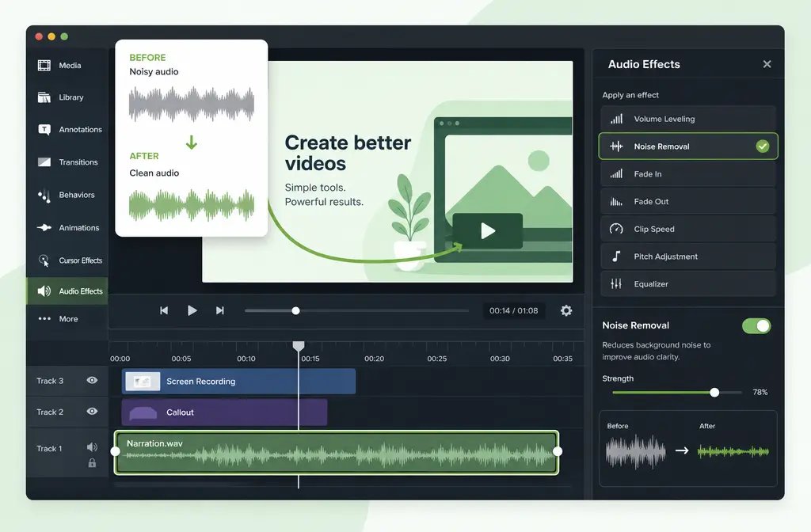Click the Equalizer sliders icon
Viewport: 811px width, 532px height.
pos(616,283)
